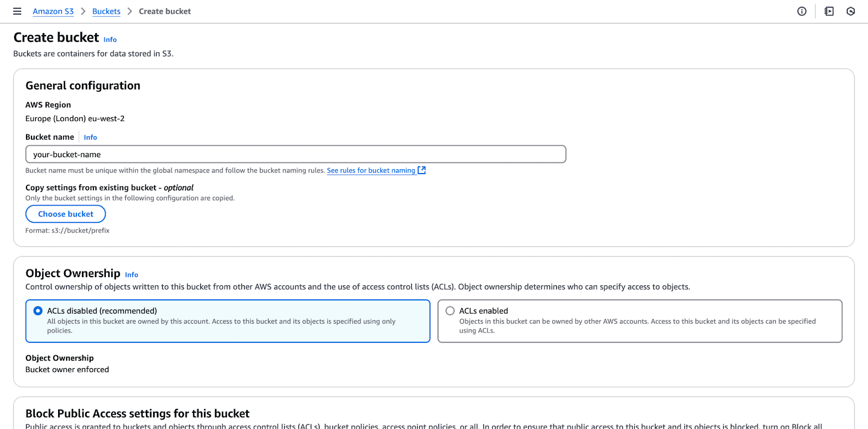Open Info link beside Bucket name label
This screenshot has width=868, height=429.
click(91, 137)
